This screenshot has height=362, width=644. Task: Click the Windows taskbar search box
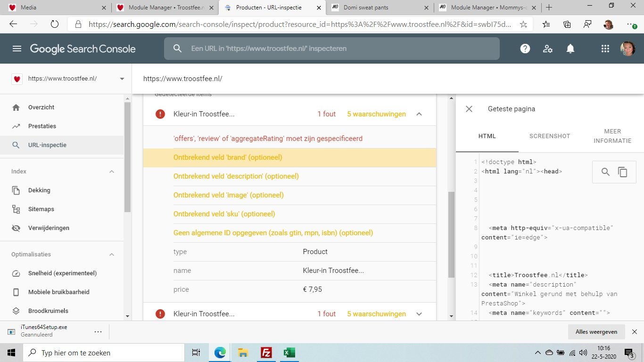tap(104, 353)
